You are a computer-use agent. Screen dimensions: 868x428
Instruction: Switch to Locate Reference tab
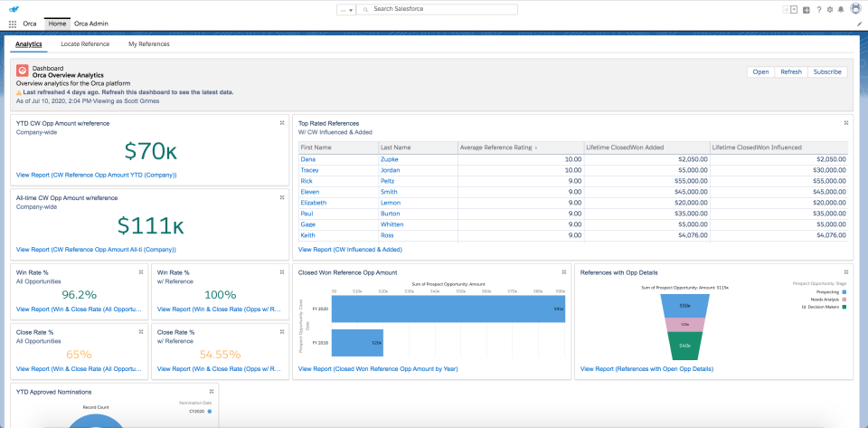click(x=85, y=43)
